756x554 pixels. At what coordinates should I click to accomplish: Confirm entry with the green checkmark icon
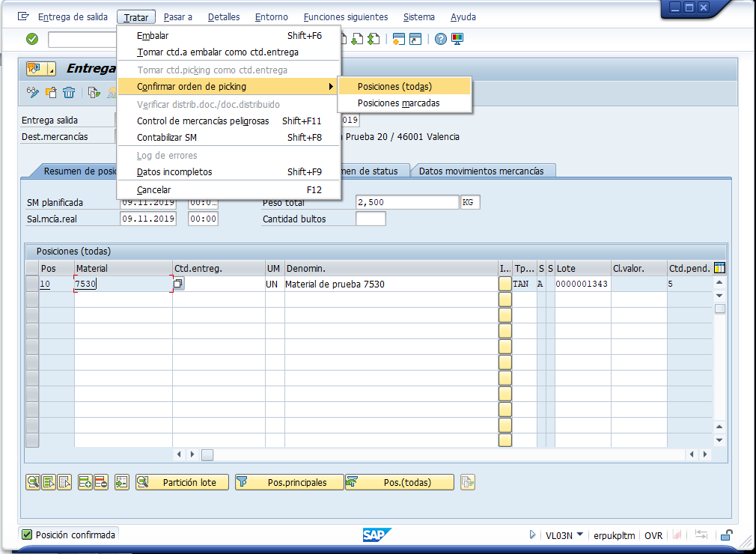click(x=31, y=39)
